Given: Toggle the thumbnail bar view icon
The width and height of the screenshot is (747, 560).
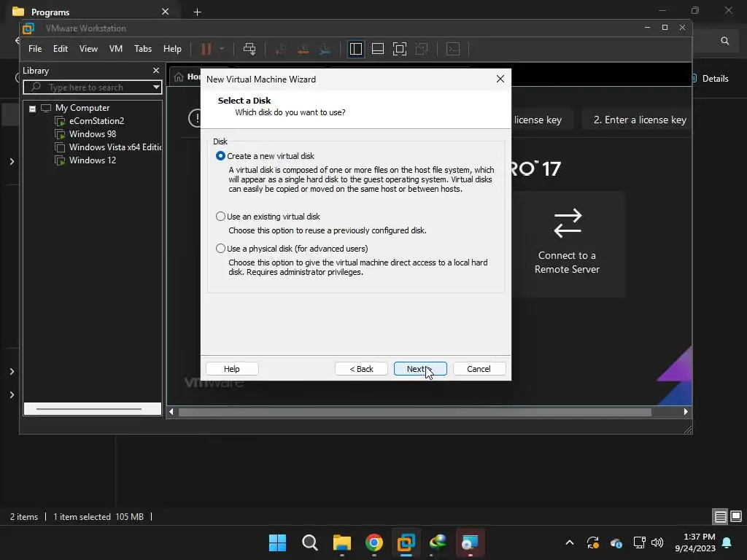Looking at the screenshot, I should coord(378,49).
